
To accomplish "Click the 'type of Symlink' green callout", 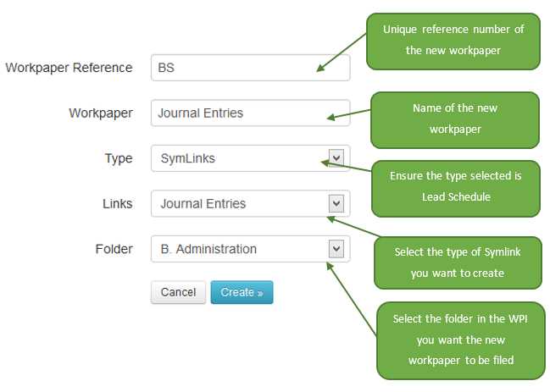I will click(x=457, y=262).
